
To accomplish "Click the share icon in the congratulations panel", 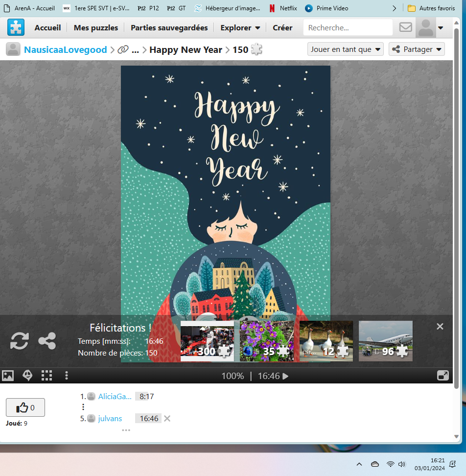I will 47,341.
